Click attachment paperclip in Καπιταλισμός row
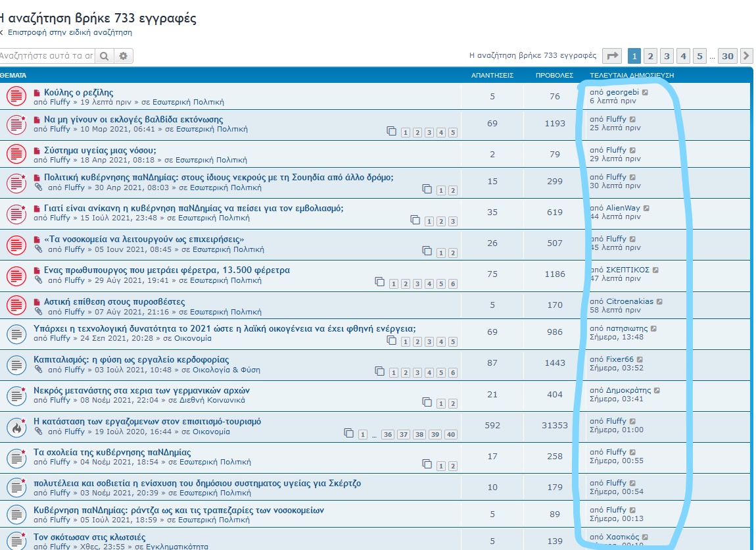756x550 pixels. (x=39, y=369)
